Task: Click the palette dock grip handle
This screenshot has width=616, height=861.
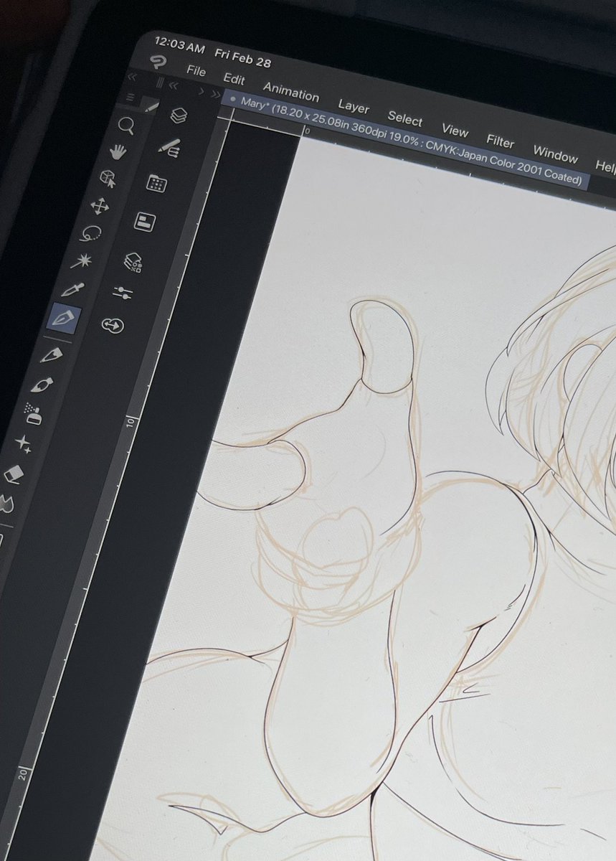Action: point(159,83)
